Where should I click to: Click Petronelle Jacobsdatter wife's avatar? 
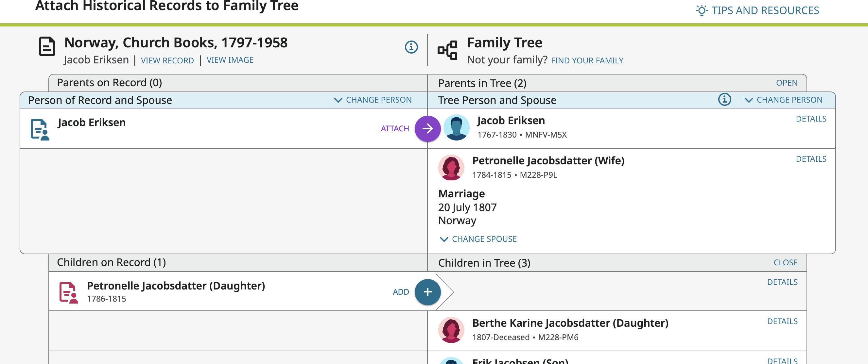(x=451, y=167)
